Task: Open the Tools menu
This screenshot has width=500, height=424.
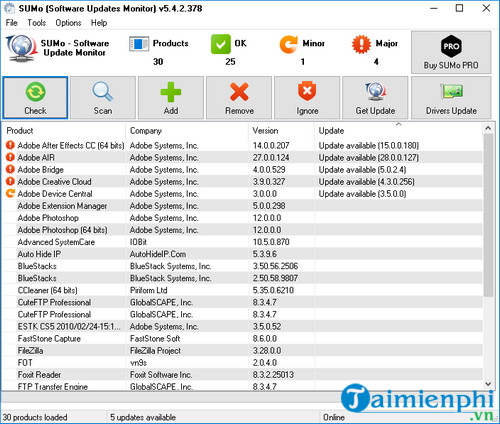Action: click(x=37, y=23)
